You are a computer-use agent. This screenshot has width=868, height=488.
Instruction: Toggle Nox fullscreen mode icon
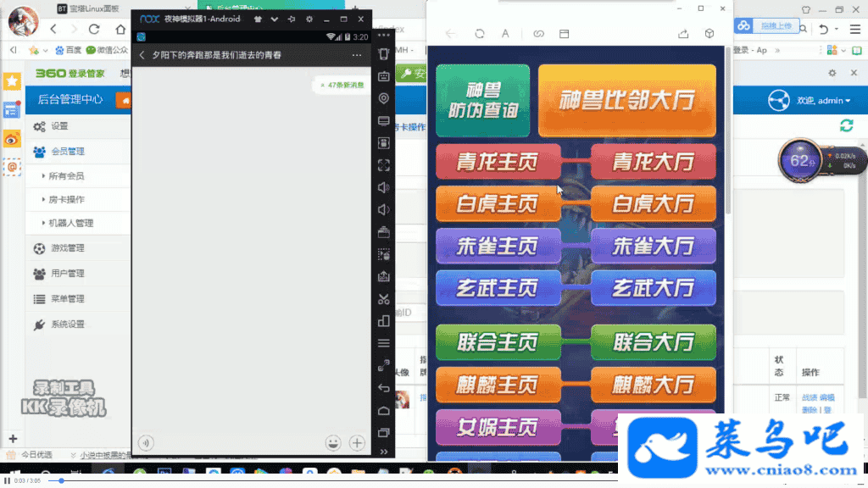(383, 165)
